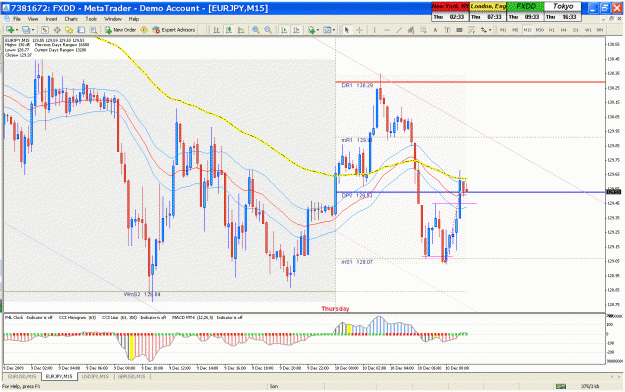Switch chart to candlesticks icon

229,30
